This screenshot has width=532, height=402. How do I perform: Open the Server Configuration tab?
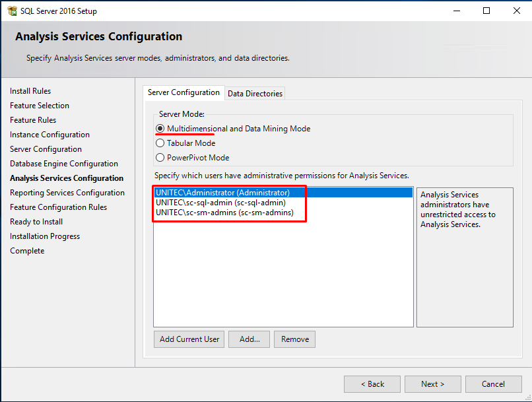183,92
